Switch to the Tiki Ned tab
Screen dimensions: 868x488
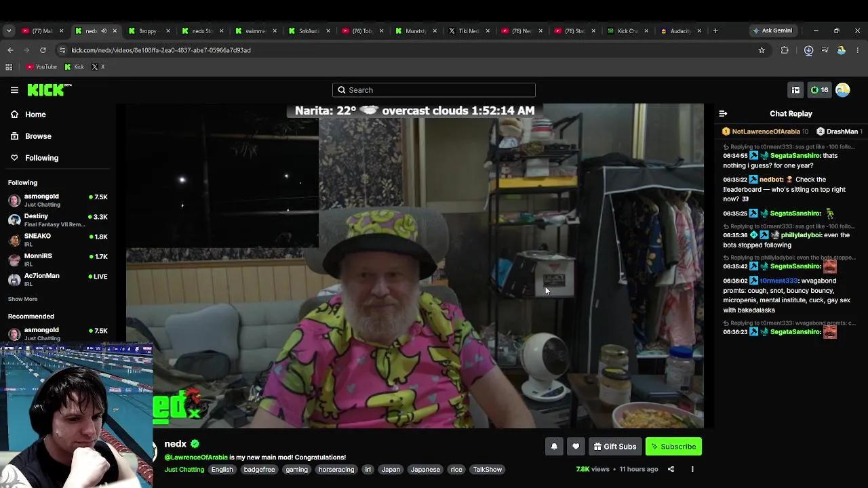point(468,30)
